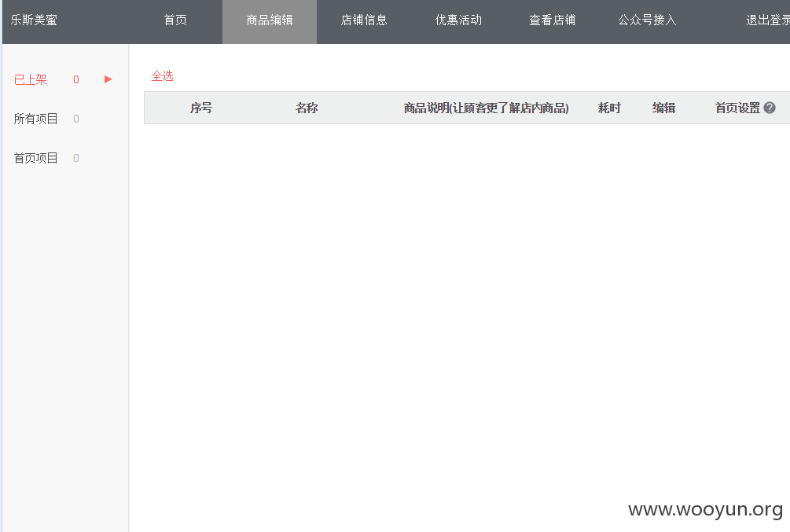Open the 所有项目 sidebar category
Image resolution: width=790 pixels, height=532 pixels.
point(36,119)
